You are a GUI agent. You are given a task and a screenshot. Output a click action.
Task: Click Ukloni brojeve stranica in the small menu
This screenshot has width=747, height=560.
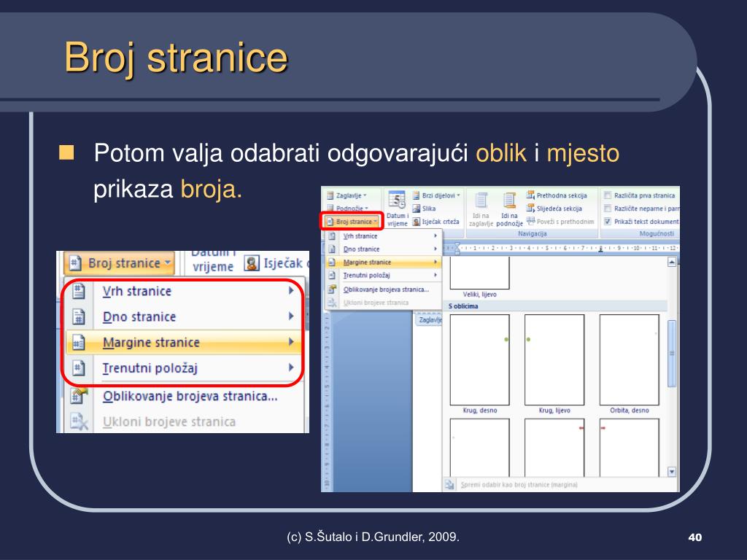[384, 303]
